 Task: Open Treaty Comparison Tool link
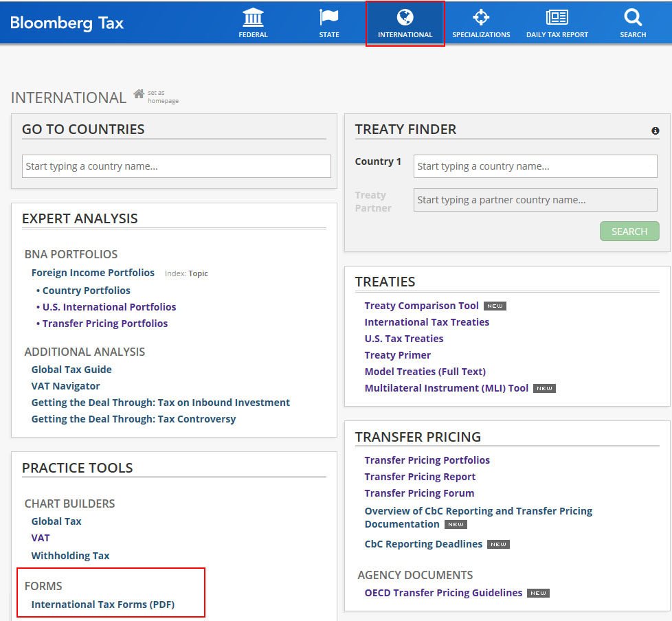point(421,306)
